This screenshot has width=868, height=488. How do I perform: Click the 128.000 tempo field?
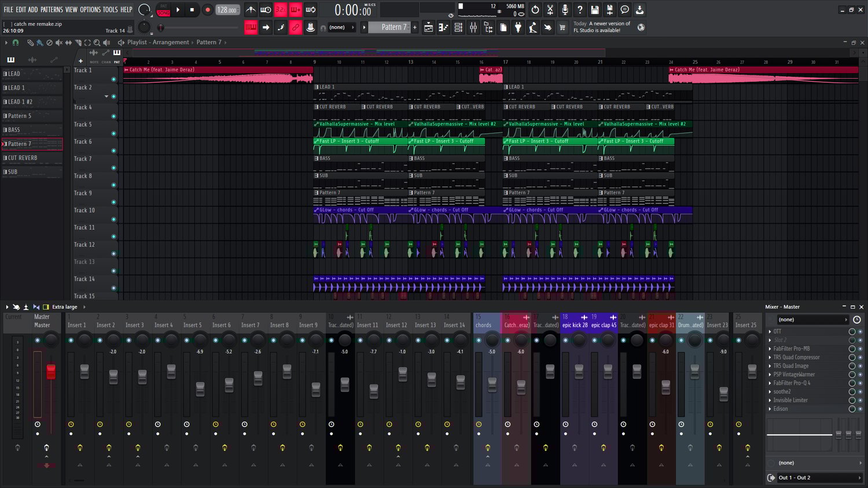[227, 10]
